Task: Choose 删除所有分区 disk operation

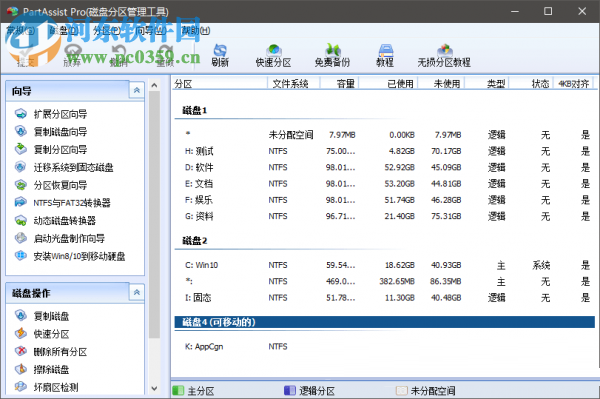Action: click(60, 352)
